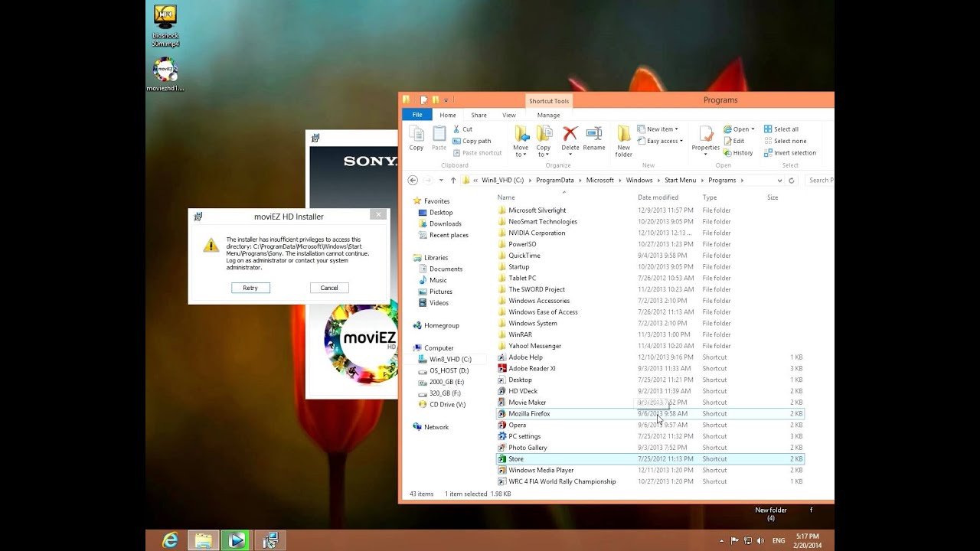Click Copy path in Clipboard group

point(472,141)
